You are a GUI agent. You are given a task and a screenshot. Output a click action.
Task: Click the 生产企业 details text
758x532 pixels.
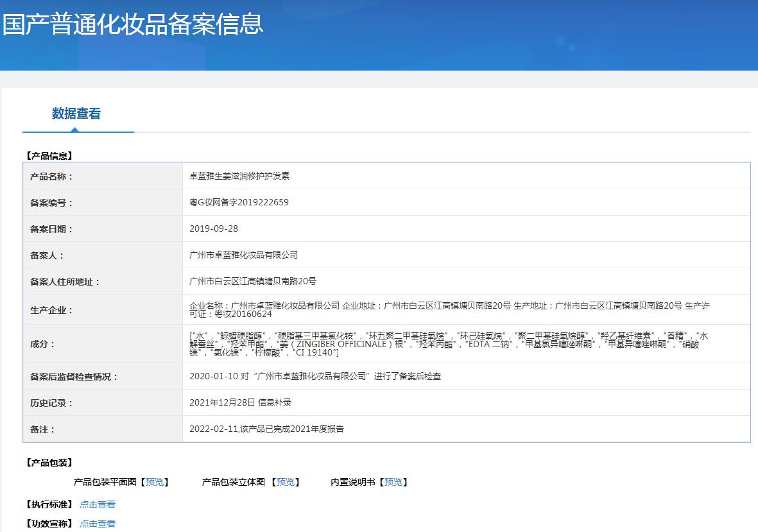[449, 309]
